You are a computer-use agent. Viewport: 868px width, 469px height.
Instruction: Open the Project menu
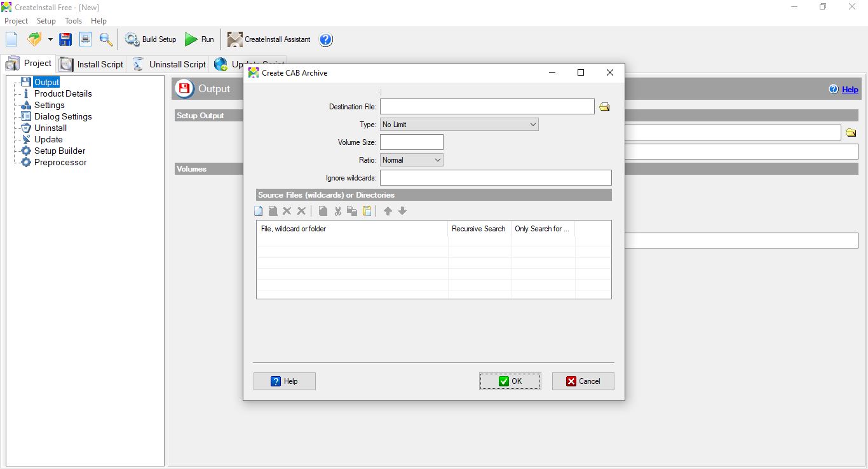tap(17, 21)
